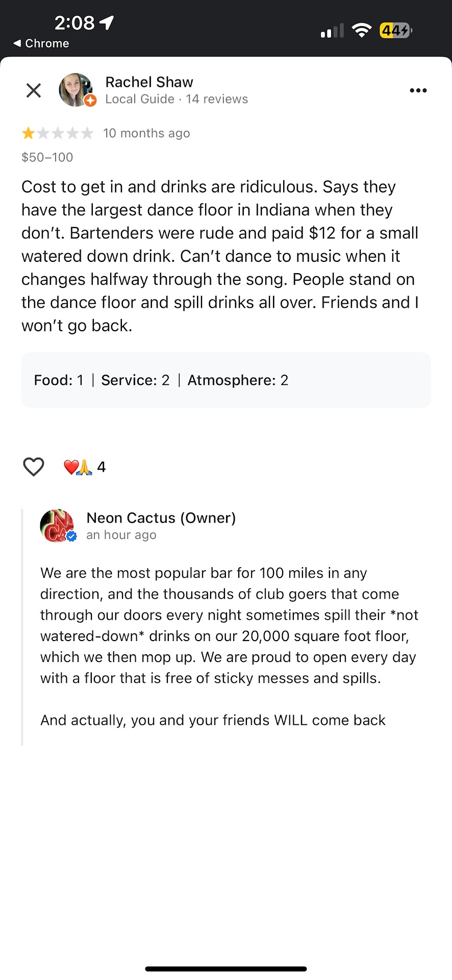Tap 'Local Guide · 14 reviews' text
This screenshot has height=980, width=452.
[177, 99]
